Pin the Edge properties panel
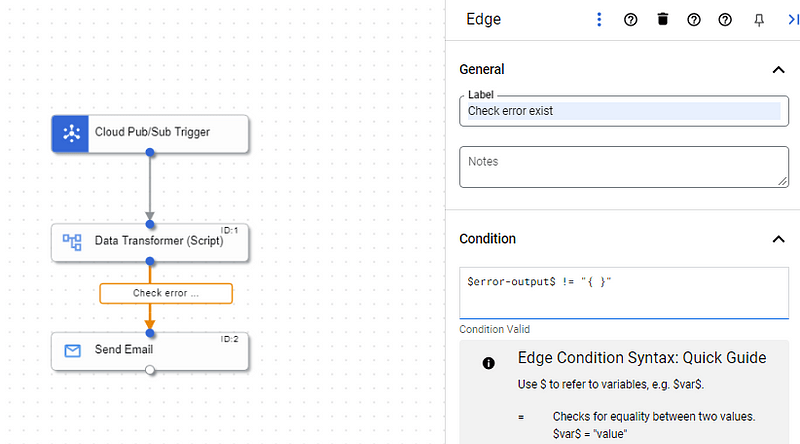Viewport: 800px width, 444px height. (x=759, y=19)
